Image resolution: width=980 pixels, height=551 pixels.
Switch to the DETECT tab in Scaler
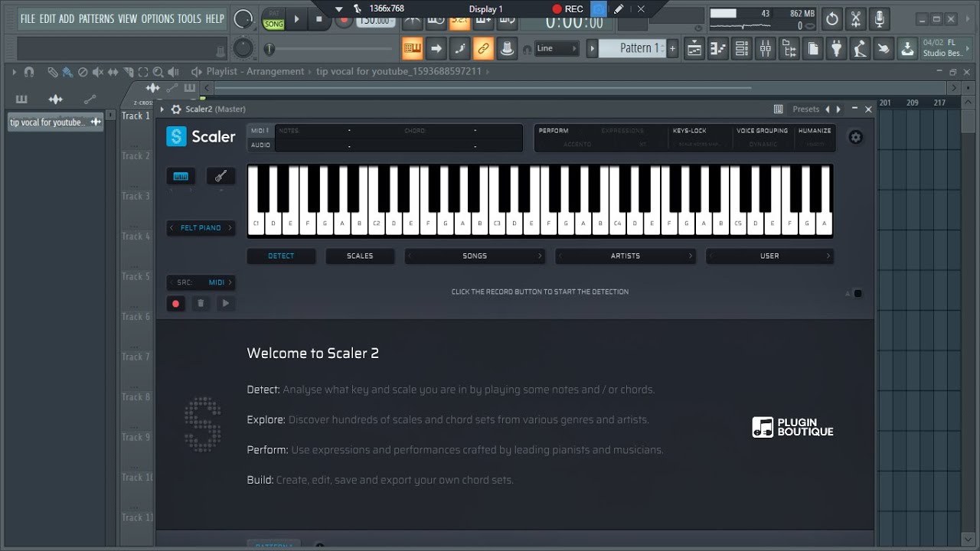pyautogui.click(x=281, y=256)
